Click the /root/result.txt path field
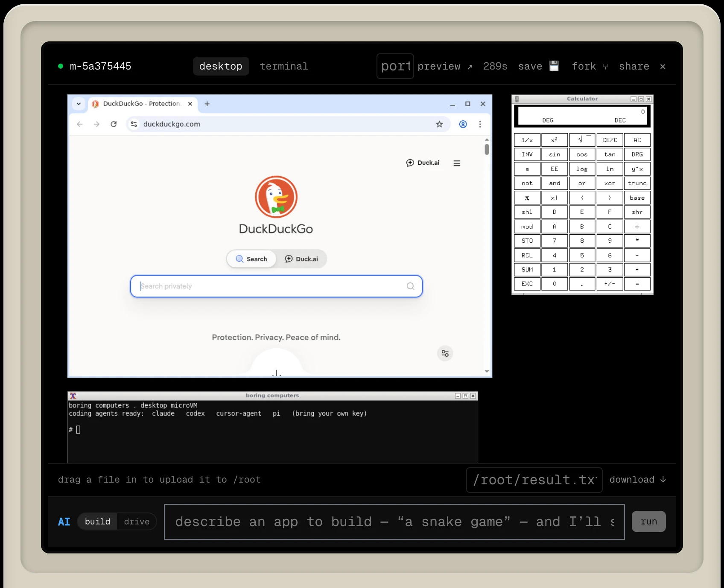724x588 pixels. [534, 480]
